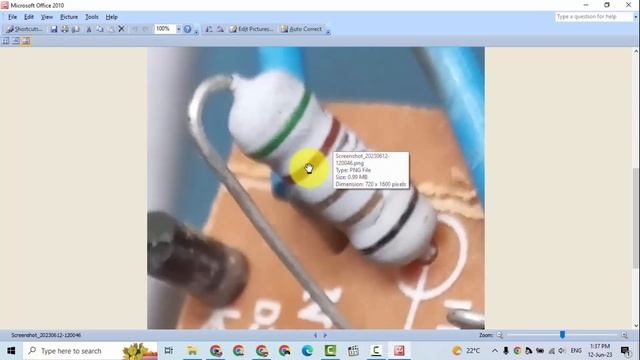Click the Undo arrow icon
The image size is (640, 360).
[x=134, y=29]
